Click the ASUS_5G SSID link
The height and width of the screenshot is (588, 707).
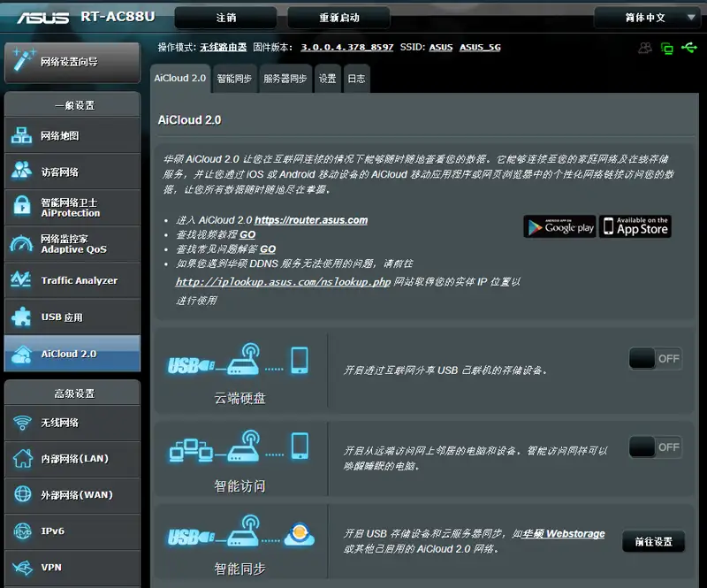480,48
